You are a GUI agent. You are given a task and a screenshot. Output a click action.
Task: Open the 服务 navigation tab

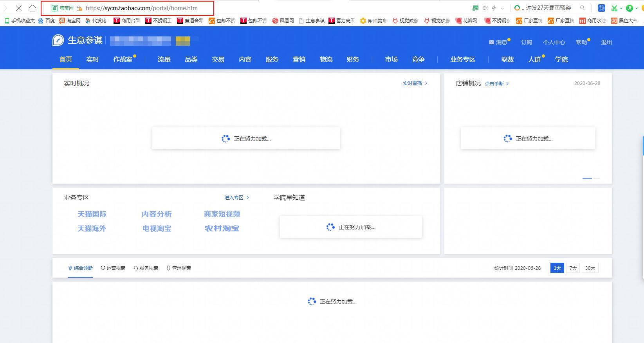(x=272, y=60)
